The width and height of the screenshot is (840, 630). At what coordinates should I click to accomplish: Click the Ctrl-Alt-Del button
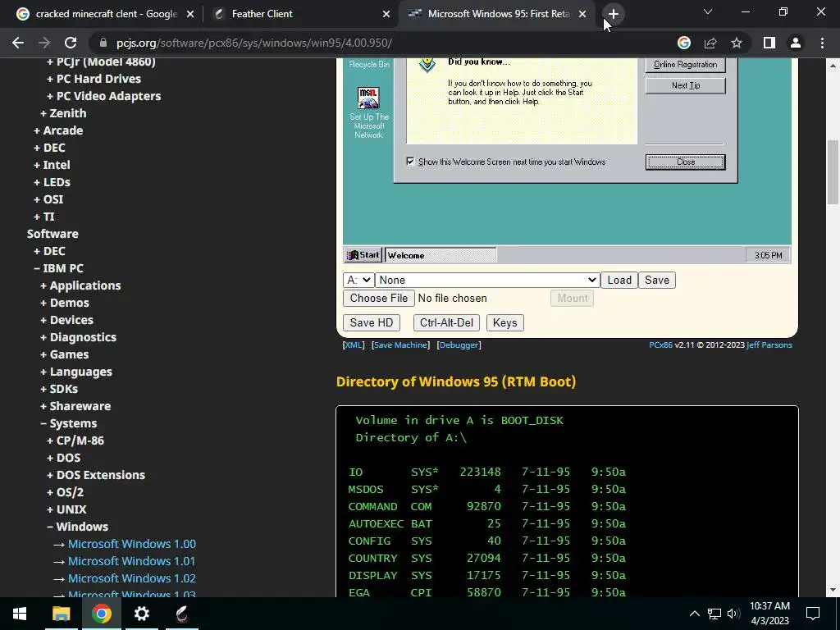click(446, 323)
